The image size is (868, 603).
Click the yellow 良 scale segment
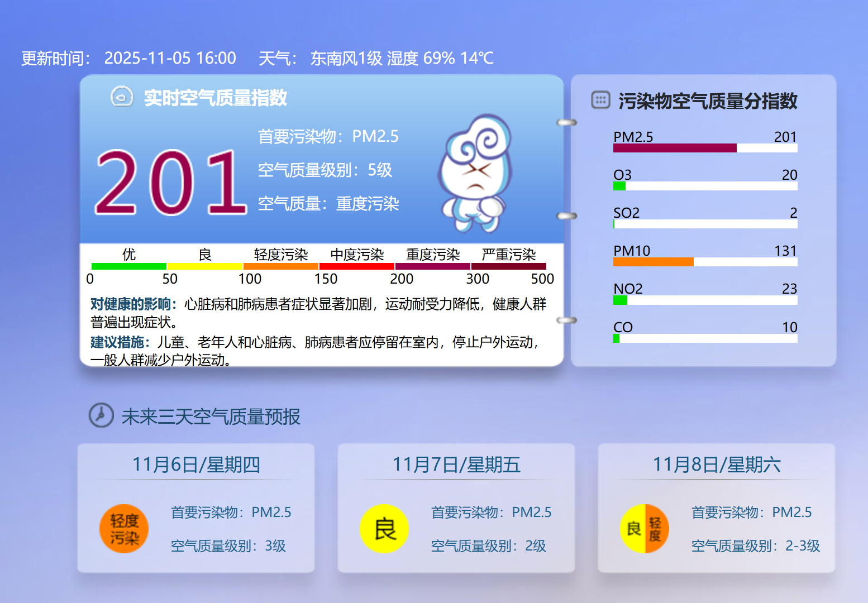204,266
